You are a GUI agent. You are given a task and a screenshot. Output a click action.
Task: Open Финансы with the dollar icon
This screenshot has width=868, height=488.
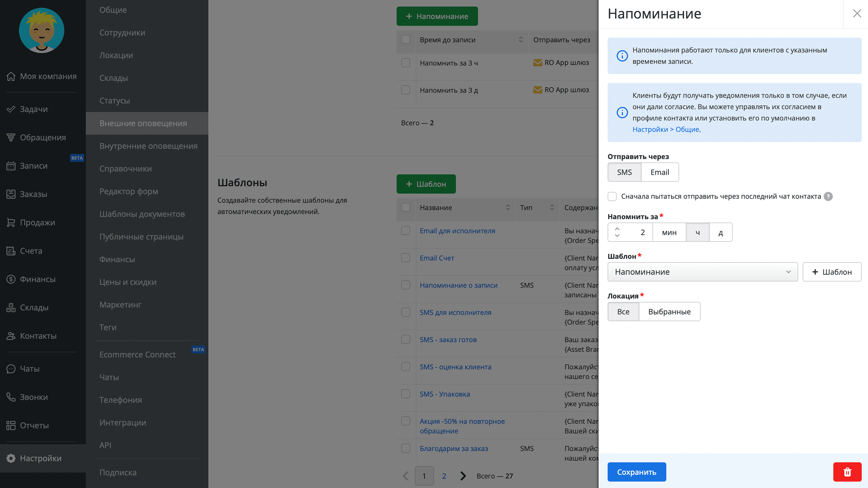point(11,279)
